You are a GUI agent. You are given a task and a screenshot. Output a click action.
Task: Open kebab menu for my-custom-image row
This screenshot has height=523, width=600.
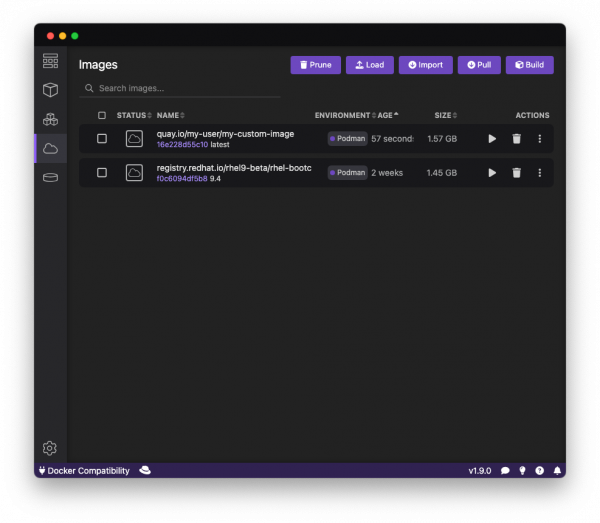(x=540, y=138)
